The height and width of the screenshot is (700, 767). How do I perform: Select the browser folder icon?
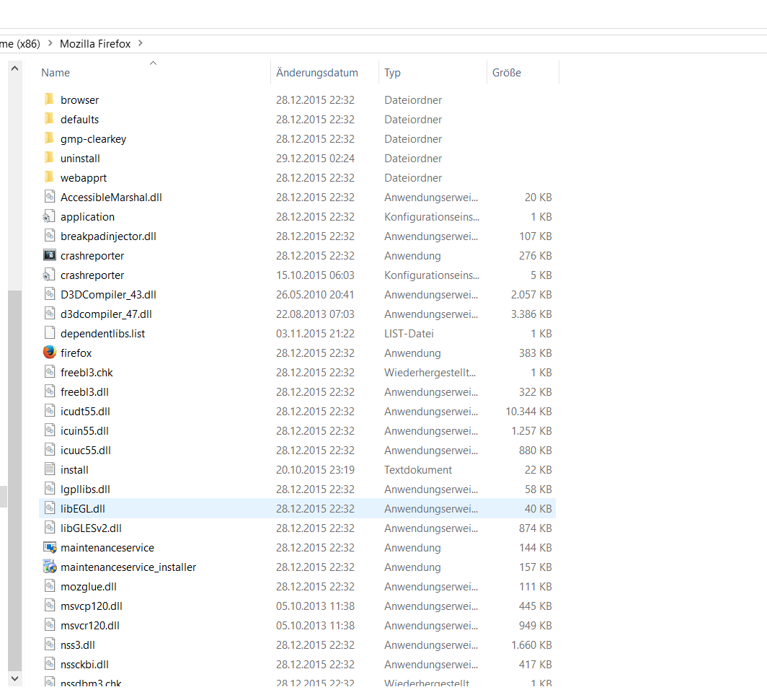click(49, 99)
